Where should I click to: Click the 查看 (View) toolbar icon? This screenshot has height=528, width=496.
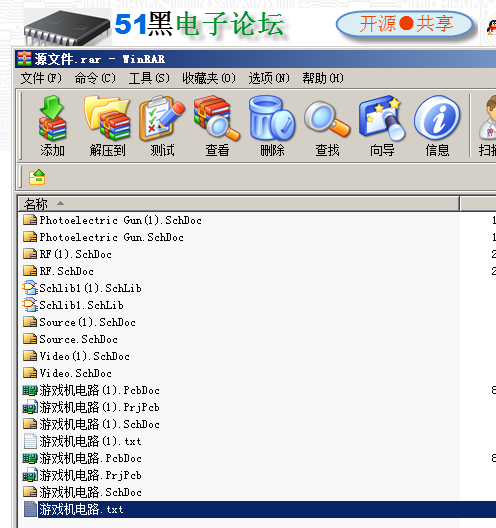217,118
